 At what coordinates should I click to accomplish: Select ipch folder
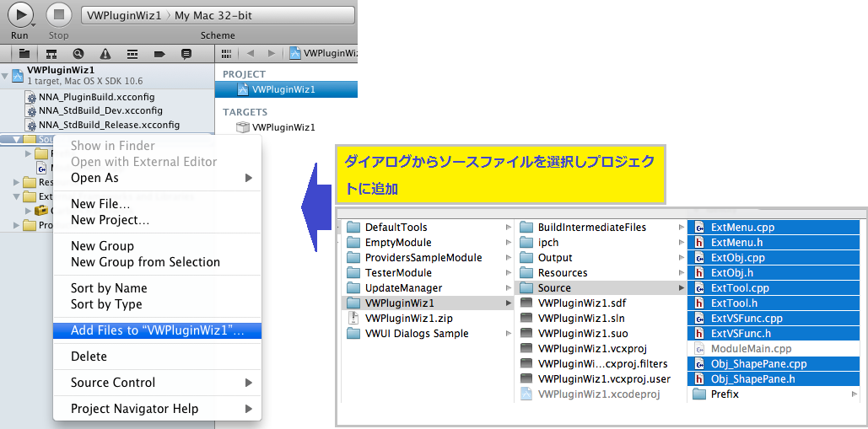(x=601, y=242)
